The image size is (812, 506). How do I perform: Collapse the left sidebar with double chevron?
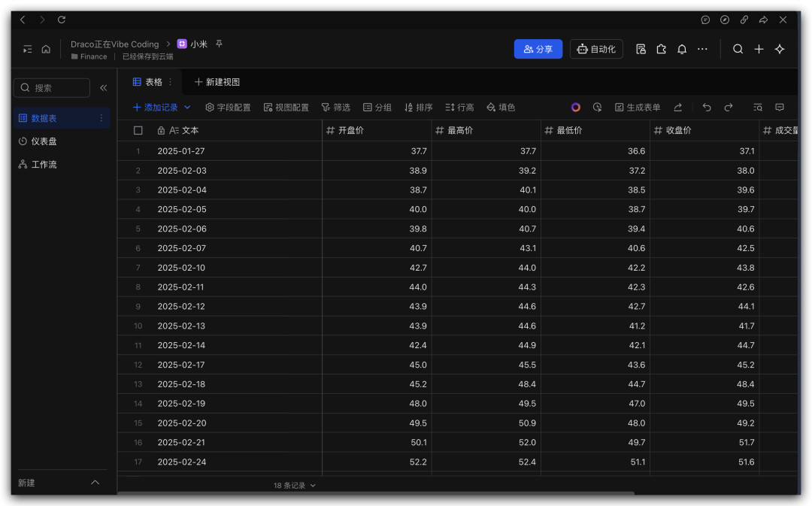(x=104, y=88)
